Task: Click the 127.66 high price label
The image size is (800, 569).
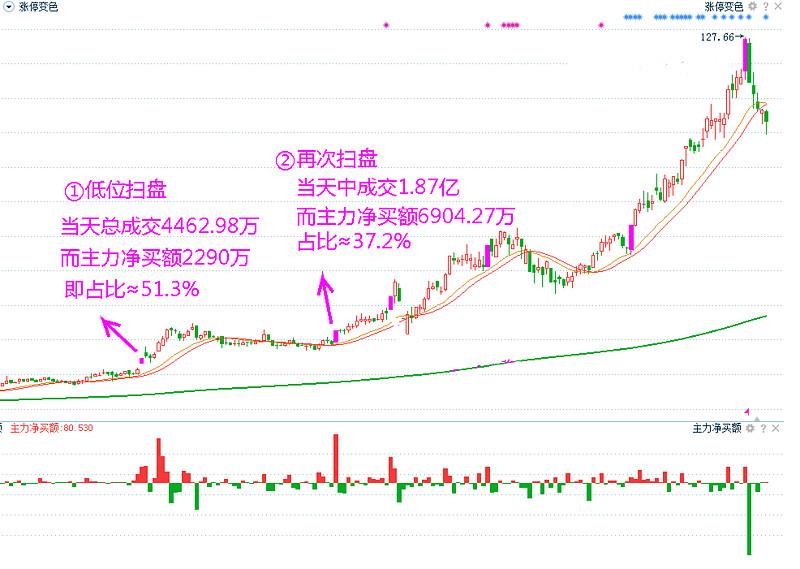Action: pos(717,37)
